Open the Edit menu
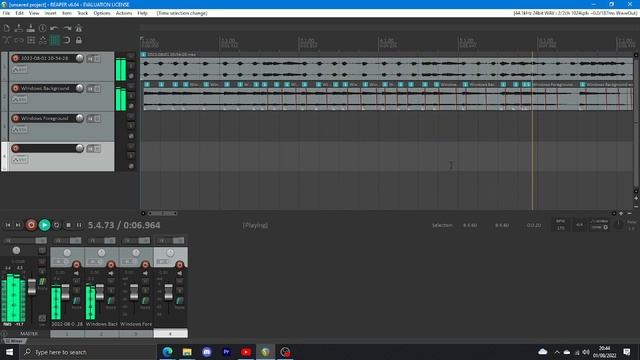 [x=19, y=13]
